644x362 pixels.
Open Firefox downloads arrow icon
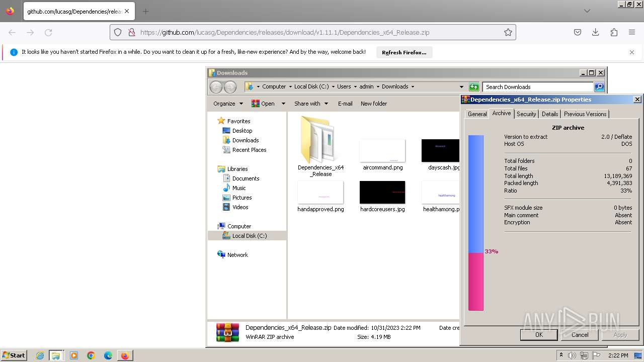tap(596, 32)
